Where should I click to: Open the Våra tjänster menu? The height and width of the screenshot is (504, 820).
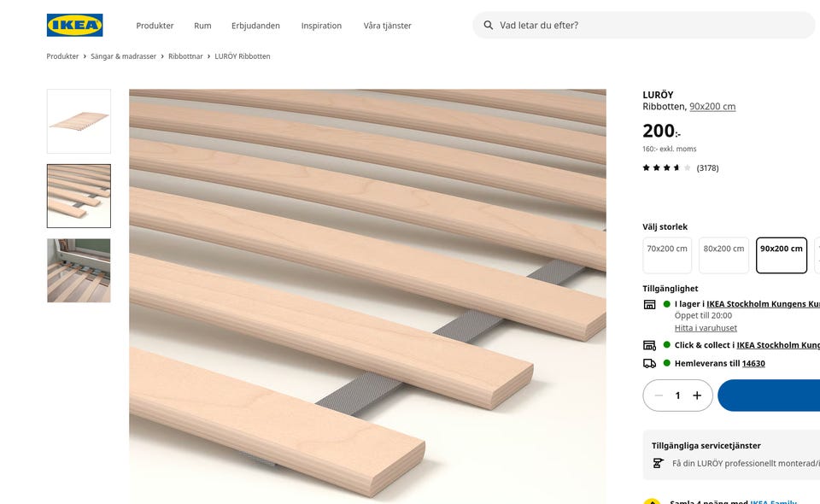tap(388, 26)
